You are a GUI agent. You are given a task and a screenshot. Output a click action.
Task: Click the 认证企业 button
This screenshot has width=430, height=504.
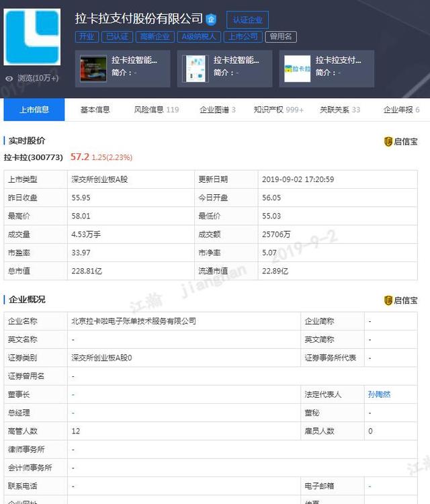pyautogui.click(x=247, y=20)
